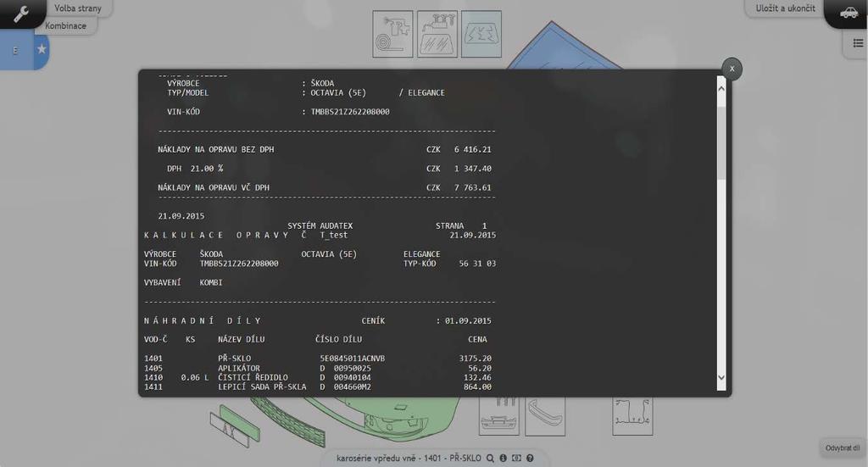868x467 pixels.
Task: Open Kombinace tab
Action: tap(65, 25)
